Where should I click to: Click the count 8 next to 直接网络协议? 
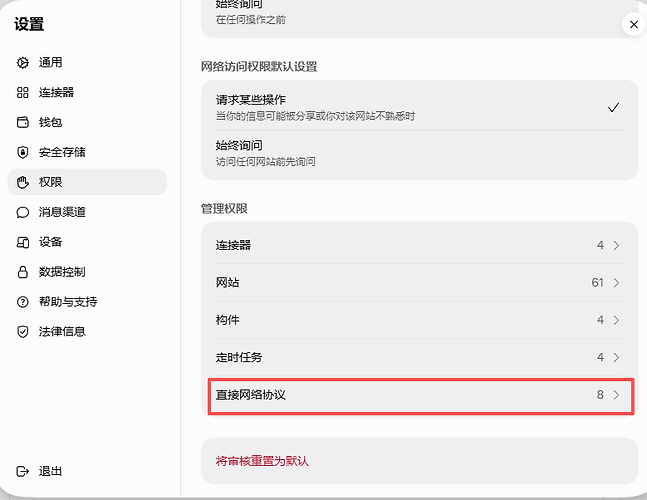pos(600,395)
